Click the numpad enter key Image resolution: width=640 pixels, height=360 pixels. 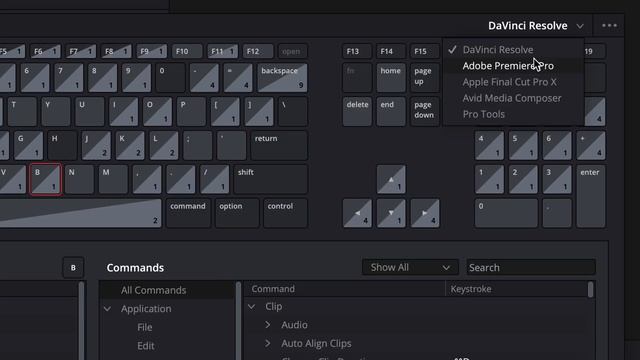click(x=591, y=196)
